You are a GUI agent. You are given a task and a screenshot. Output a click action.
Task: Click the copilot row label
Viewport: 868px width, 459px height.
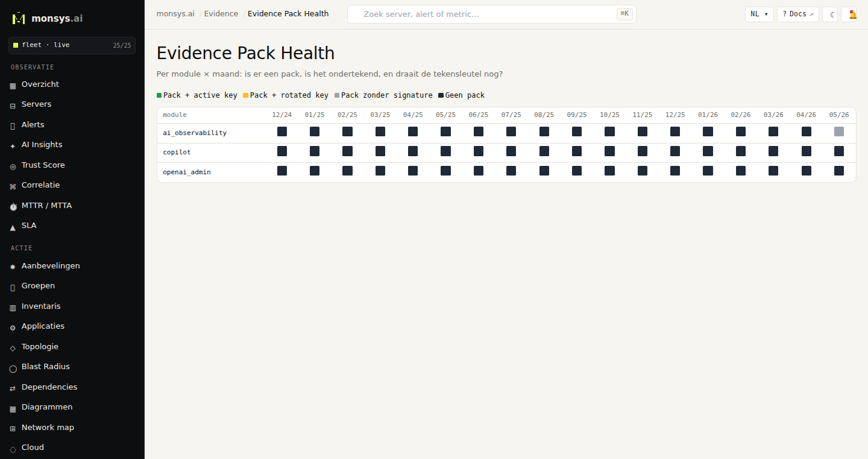[177, 153]
